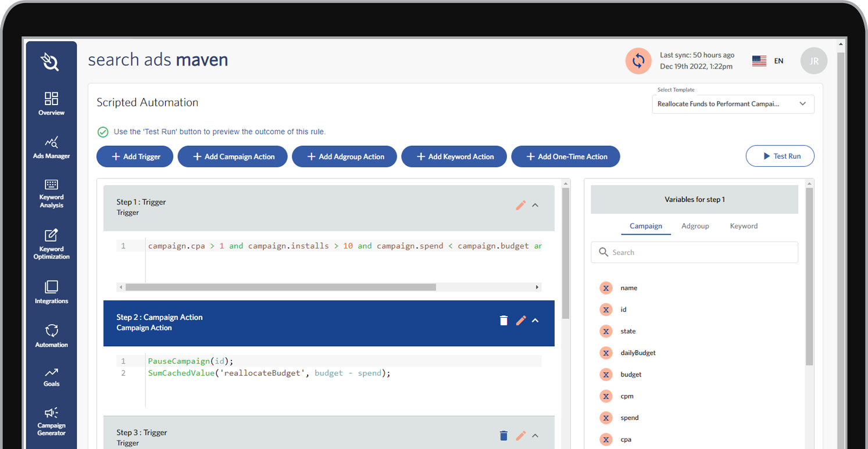Click the Last sync timestamp text
Screen dimensions: 868x449
pyautogui.click(x=697, y=60)
